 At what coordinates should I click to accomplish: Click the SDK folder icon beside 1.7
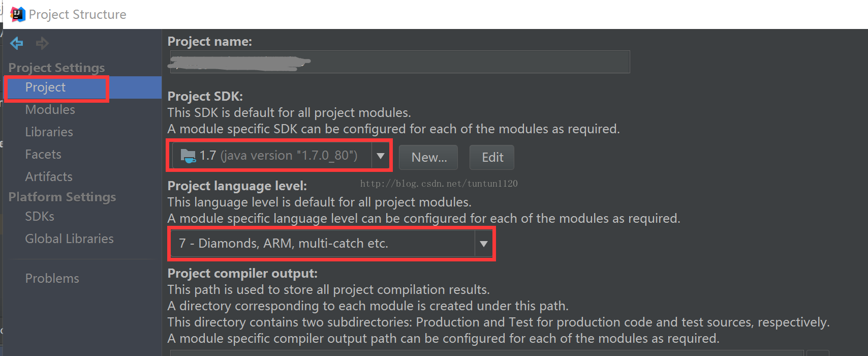[188, 156]
